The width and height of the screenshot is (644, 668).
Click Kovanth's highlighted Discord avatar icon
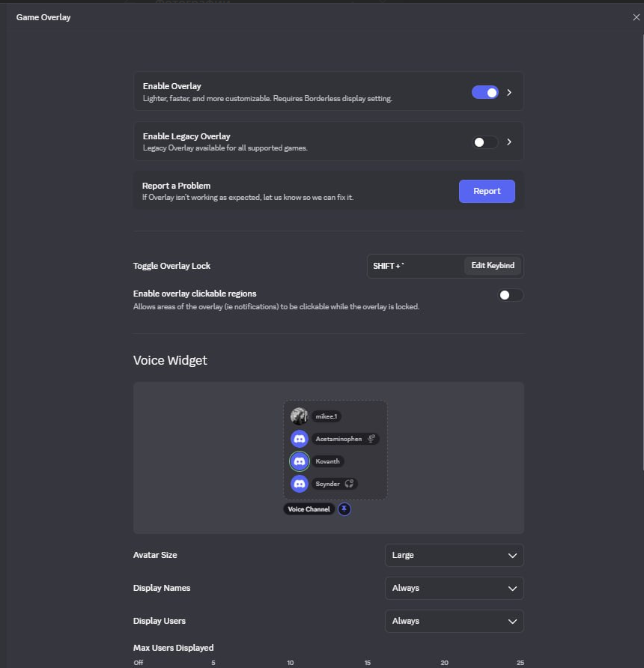[299, 461]
